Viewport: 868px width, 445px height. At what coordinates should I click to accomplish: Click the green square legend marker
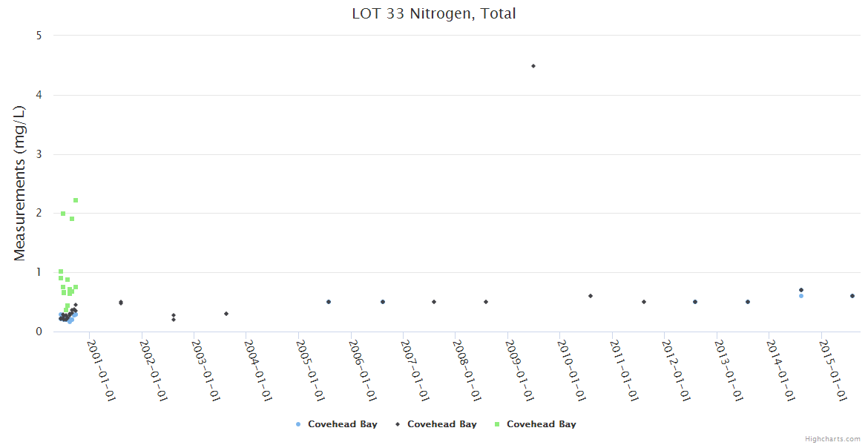click(x=497, y=424)
